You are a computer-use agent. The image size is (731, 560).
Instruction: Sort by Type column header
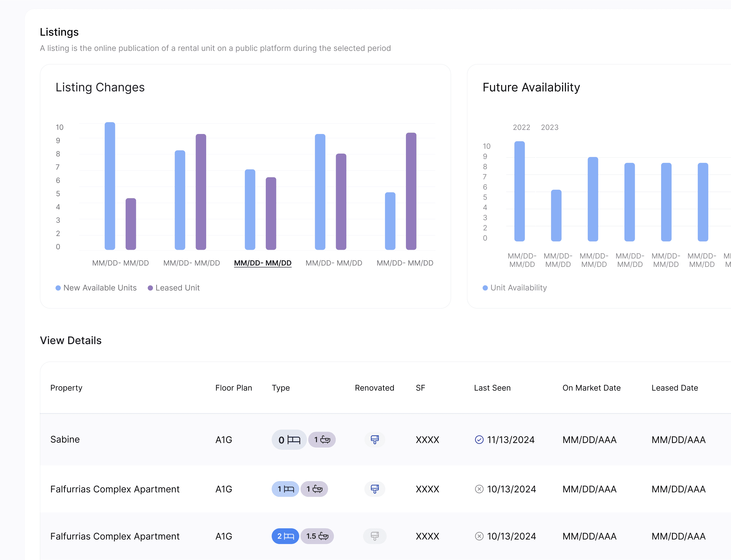point(281,388)
